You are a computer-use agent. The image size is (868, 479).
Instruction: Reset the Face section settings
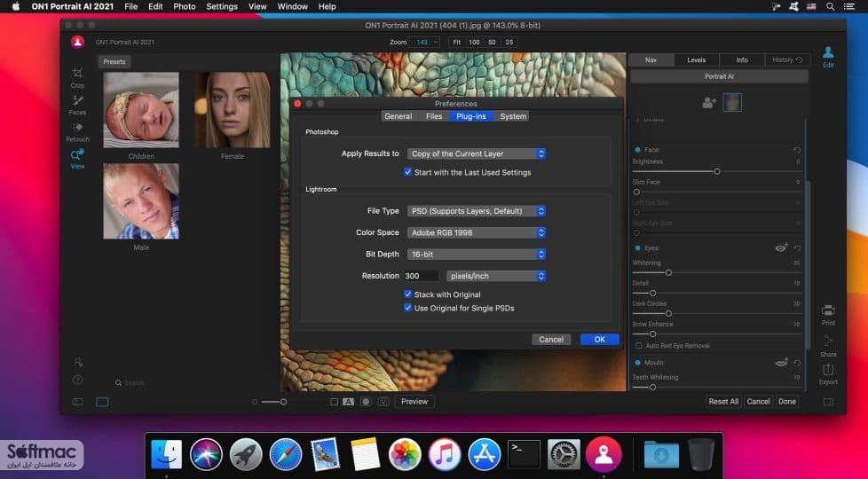coord(797,150)
